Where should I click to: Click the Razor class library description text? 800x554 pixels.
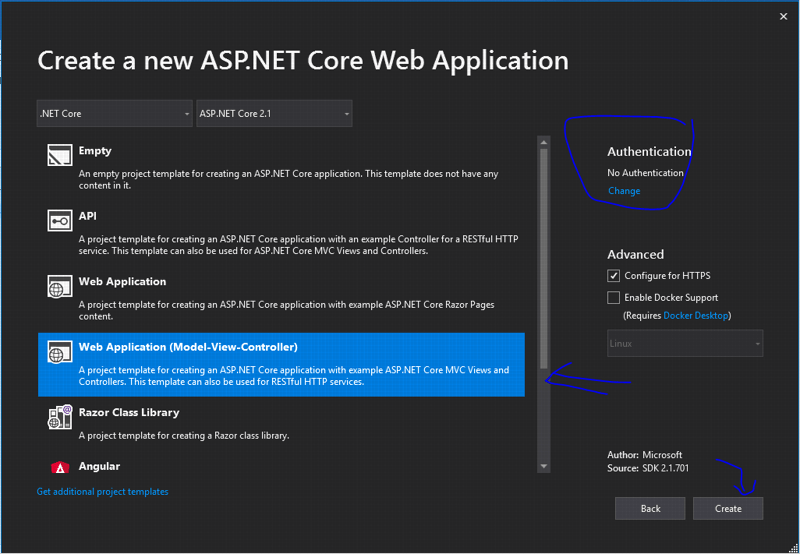(x=184, y=436)
